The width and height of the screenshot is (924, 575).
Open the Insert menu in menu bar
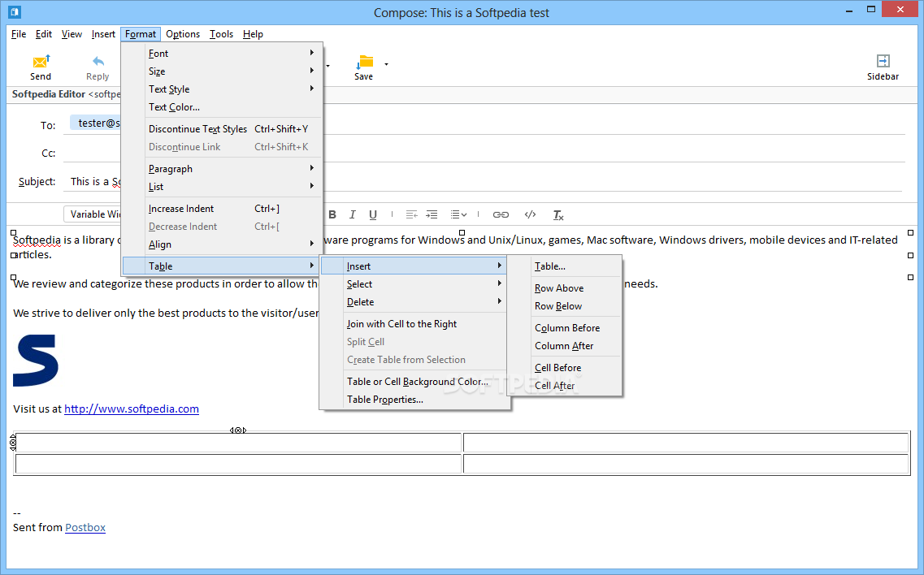point(103,34)
